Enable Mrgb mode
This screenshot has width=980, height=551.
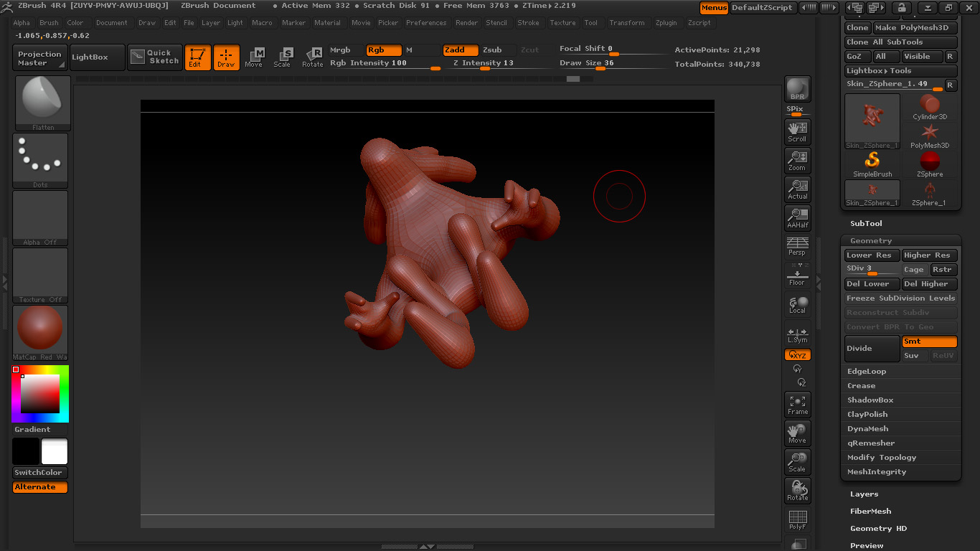coord(346,50)
